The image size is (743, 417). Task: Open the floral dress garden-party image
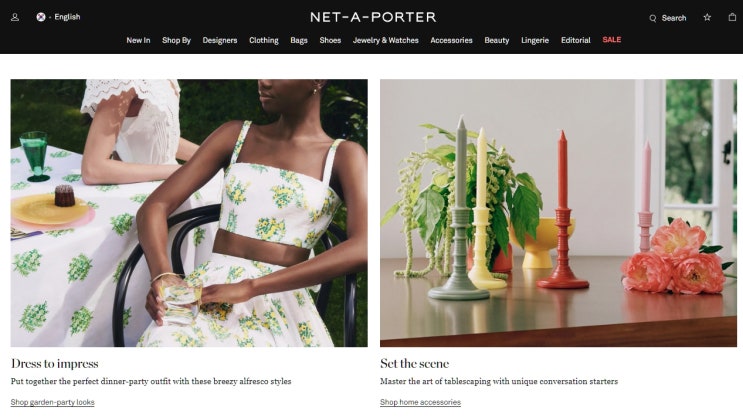(x=189, y=213)
